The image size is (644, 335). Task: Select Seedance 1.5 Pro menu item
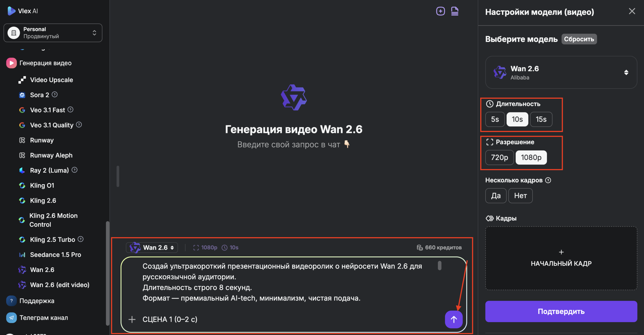[x=56, y=255]
